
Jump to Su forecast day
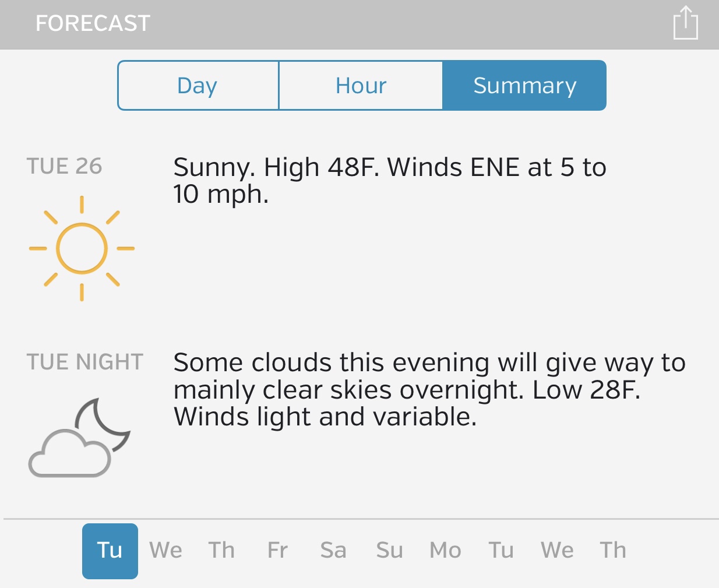389,551
